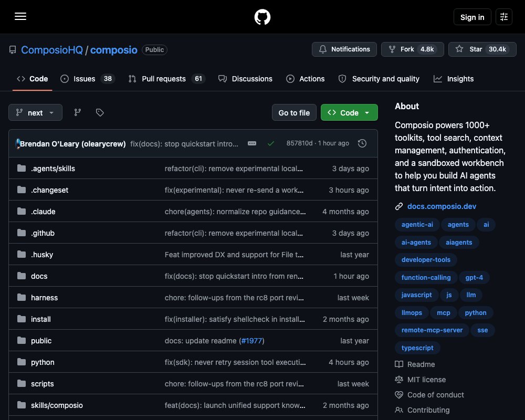Viewport: 525px width, 420px height.
Task: Select the llm topic tag
Action: click(x=471, y=295)
